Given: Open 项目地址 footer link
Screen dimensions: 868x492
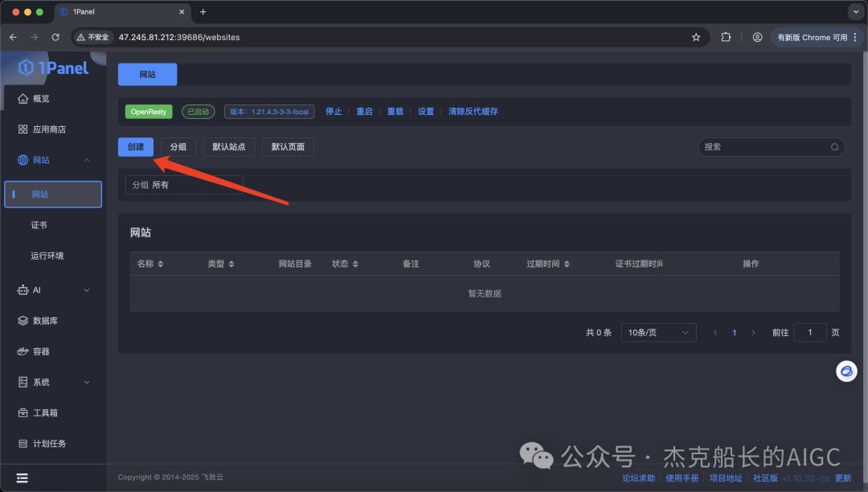Looking at the screenshot, I should pyautogui.click(x=726, y=478).
